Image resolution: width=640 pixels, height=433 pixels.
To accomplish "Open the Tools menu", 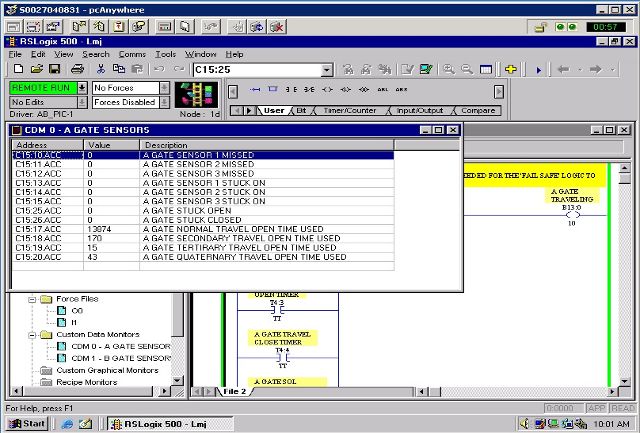I will (x=165, y=54).
